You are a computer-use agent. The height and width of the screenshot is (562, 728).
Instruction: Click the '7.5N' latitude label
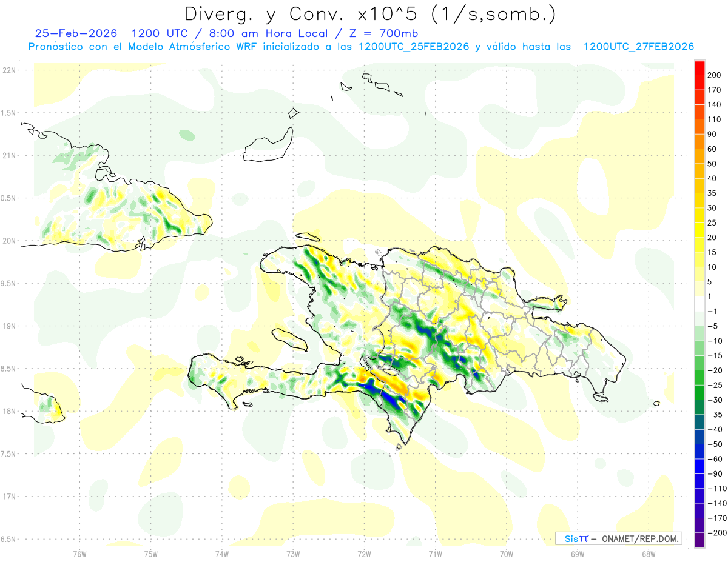pos(9,454)
